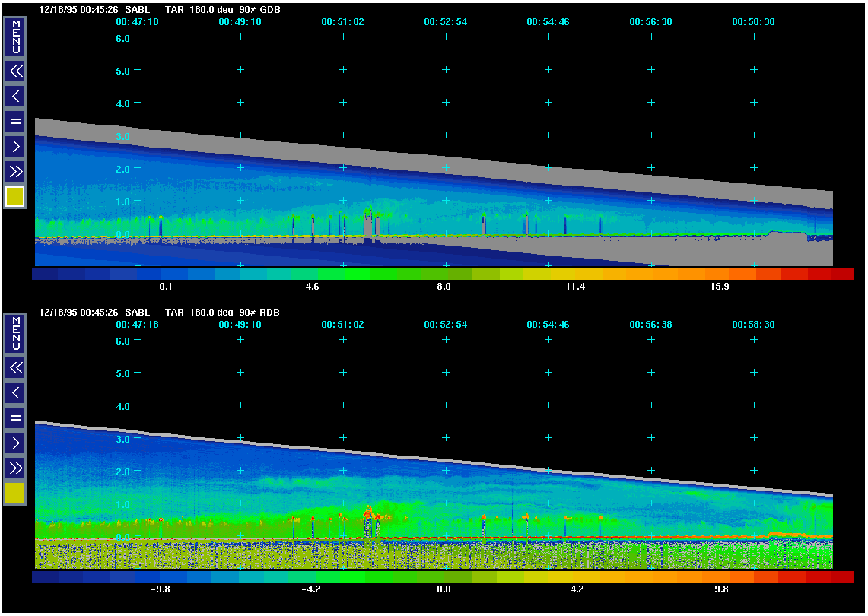Select the 00:54:46 time marker in the RDB plot
The width and height of the screenshot is (868, 616).
(548, 324)
